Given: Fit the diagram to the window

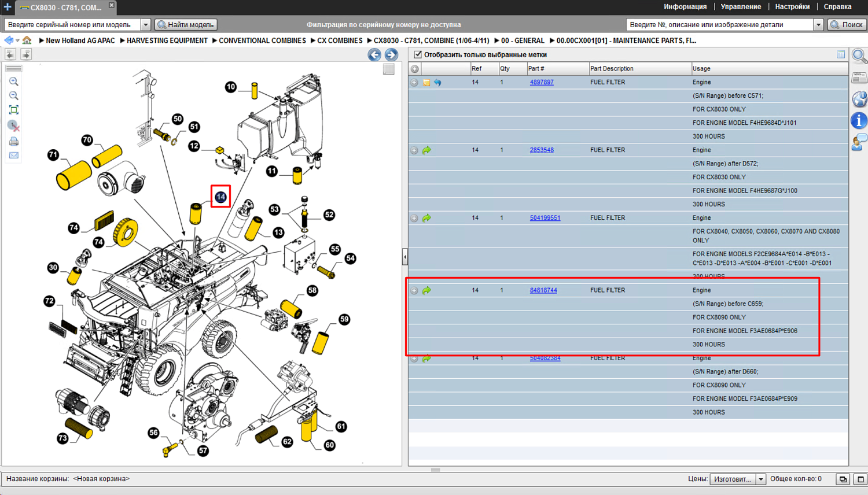Looking at the screenshot, I should point(14,110).
